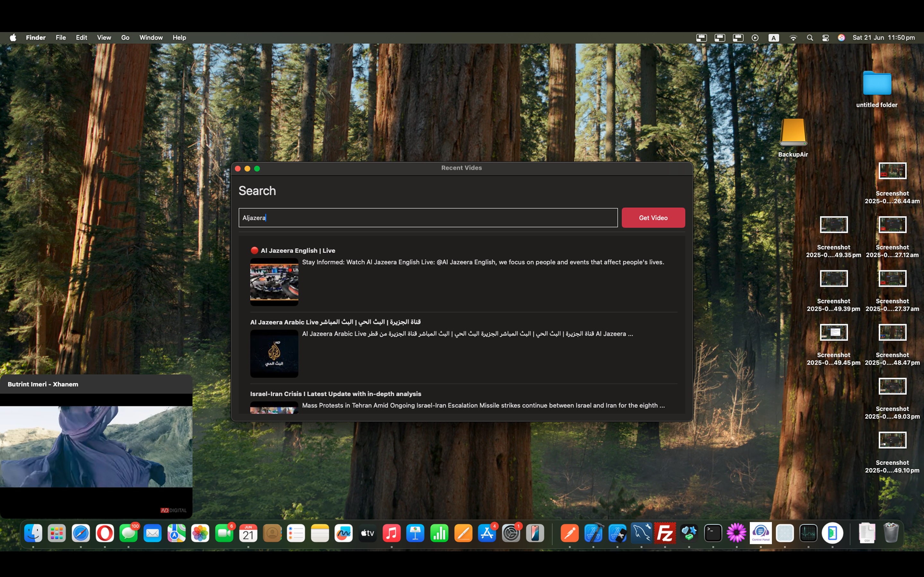Click the Get Video button

pyautogui.click(x=653, y=218)
